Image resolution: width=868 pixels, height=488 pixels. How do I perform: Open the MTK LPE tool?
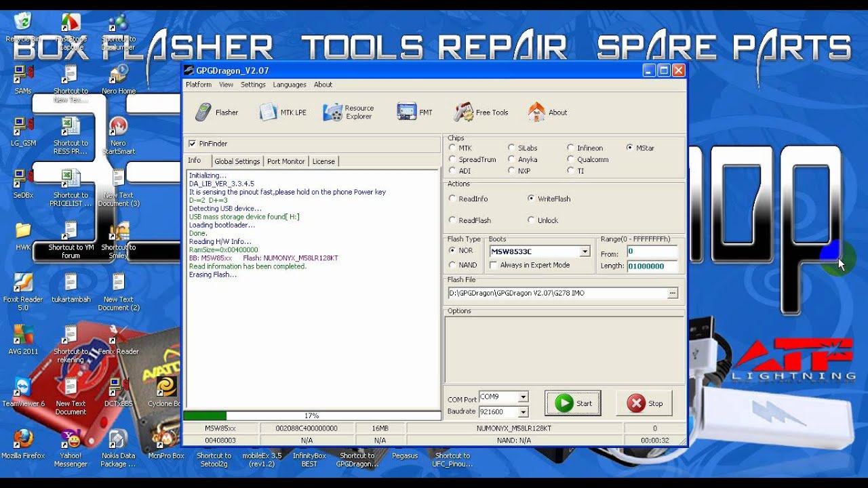[x=283, y=113]
